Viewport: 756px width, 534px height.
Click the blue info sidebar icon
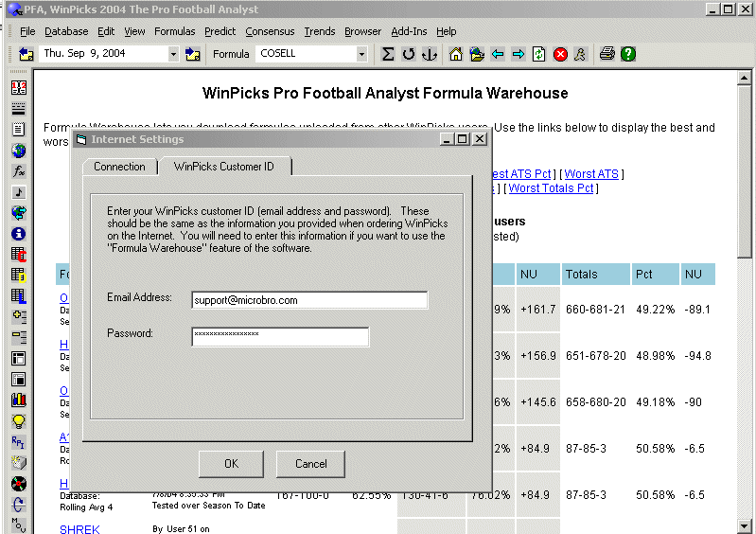pos(19,234)
